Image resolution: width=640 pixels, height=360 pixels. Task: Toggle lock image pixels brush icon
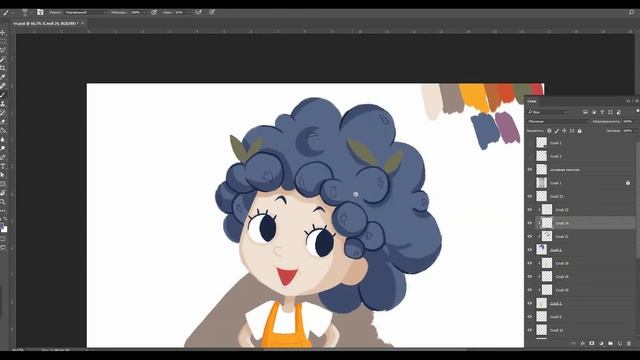pyautogui.click(x=557, y=131)
